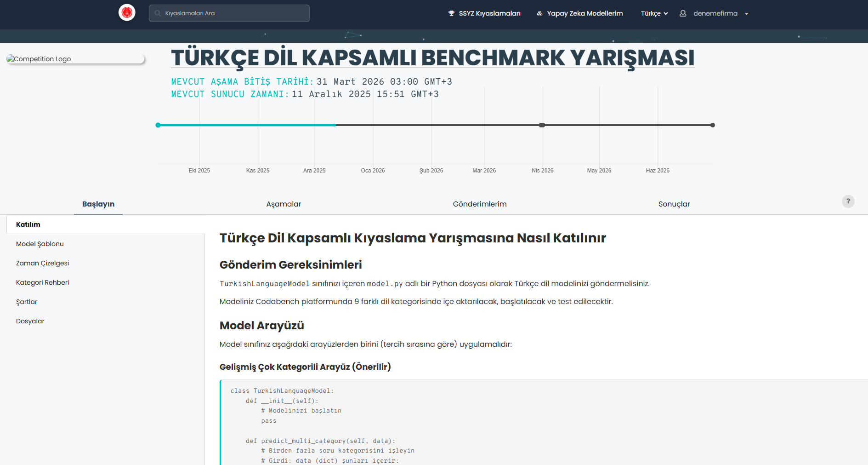Click the red site logo in header
868x465 pixels.
click(127, 13)
